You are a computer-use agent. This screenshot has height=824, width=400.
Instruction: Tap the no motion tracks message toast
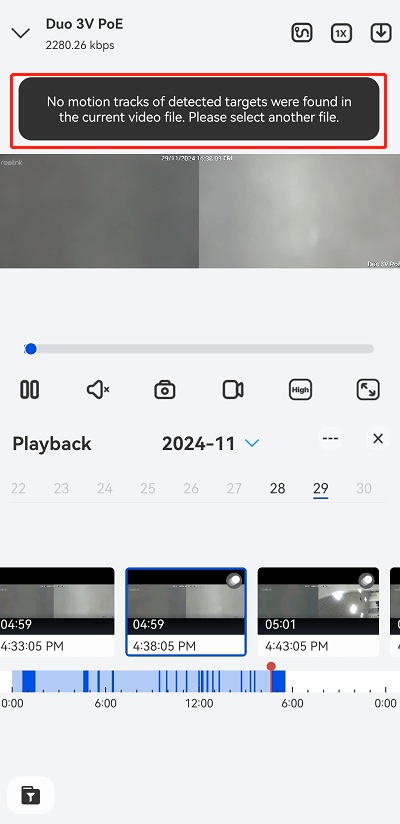199,109
